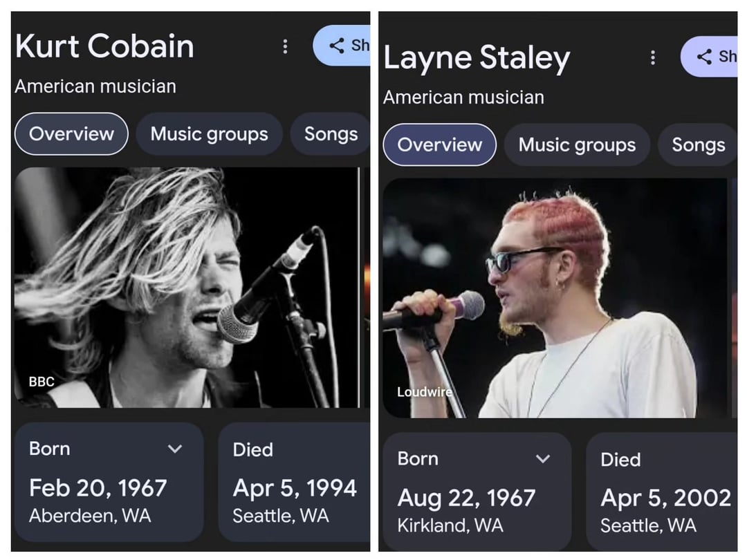747x560 pixels.
Task: Tap share icon on Layne Staley panel
Action: click(x=704, y=57)
